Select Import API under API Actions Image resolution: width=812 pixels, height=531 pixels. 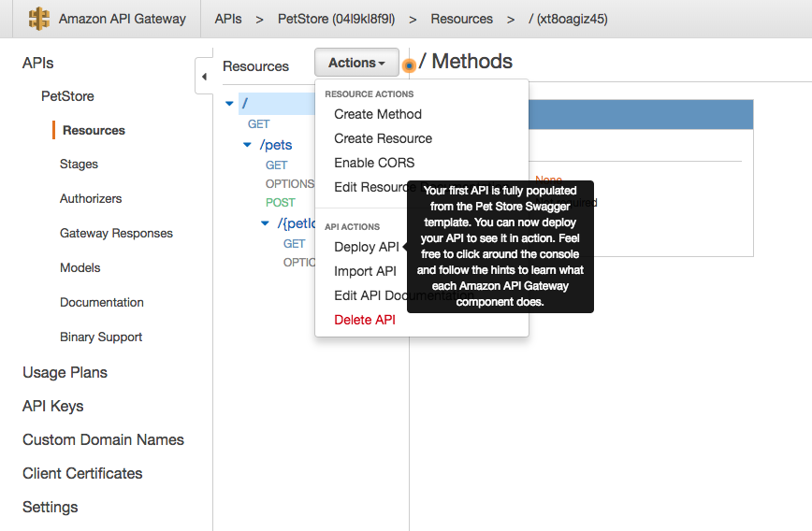click(365, 271)
